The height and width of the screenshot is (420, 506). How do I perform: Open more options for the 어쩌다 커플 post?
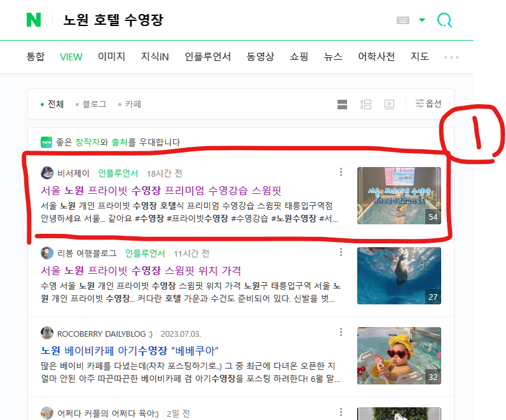point(341,412)
